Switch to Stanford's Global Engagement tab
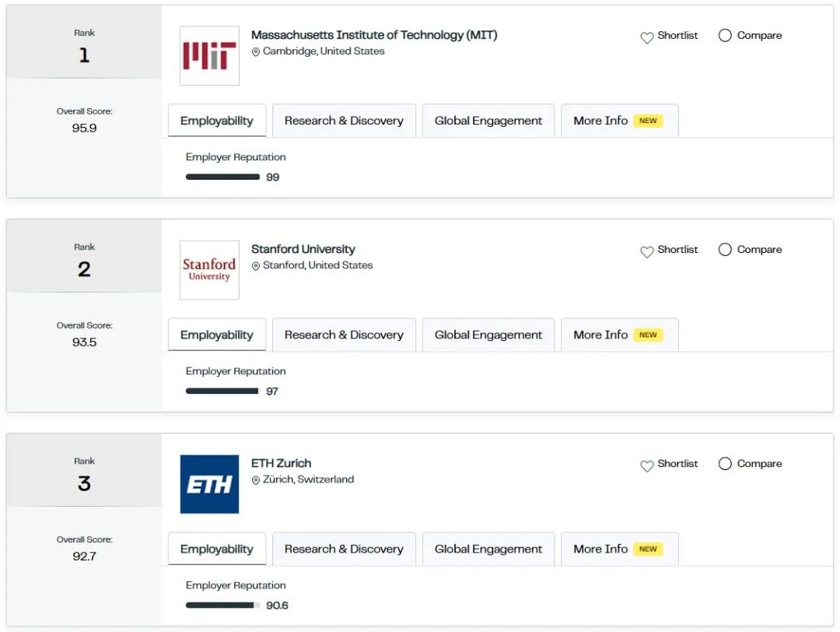This screenshot has height=632, width=840. tap(488, 335)
